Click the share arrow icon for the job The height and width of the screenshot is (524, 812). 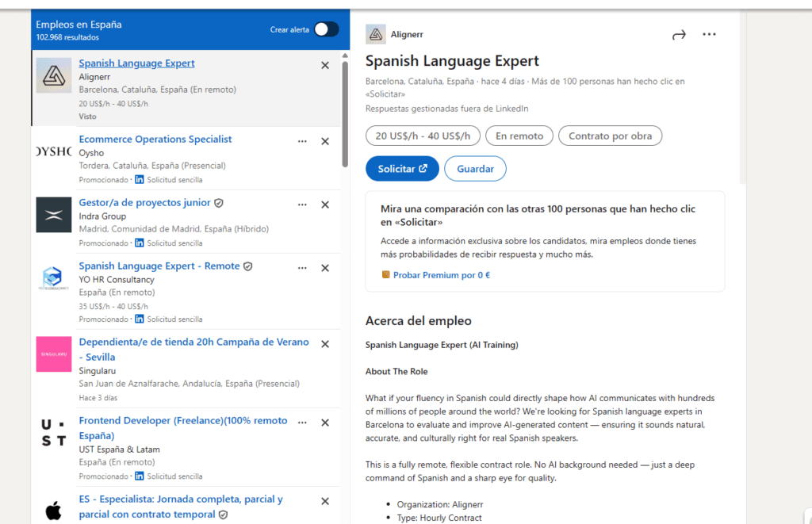pyautogui.click(x=679, y=35)
